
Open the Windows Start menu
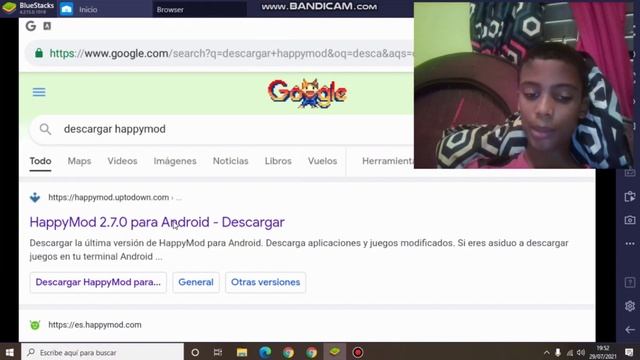point(9,352)
